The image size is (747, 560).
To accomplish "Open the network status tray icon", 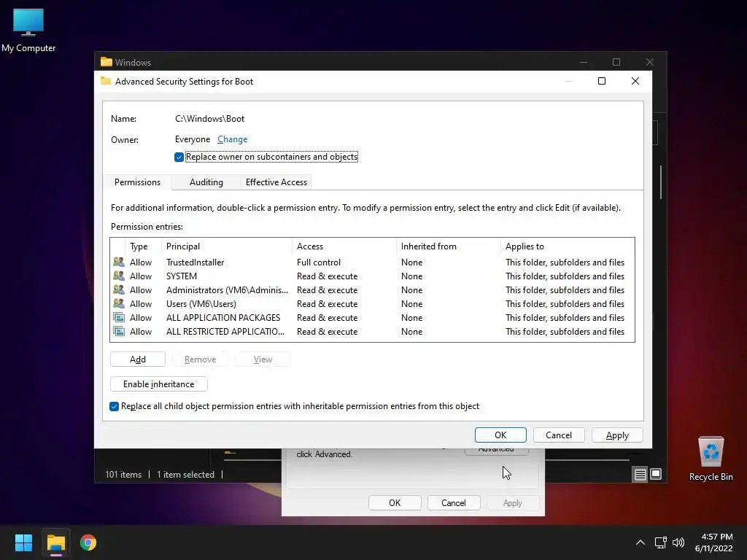I will coord(660,542).
